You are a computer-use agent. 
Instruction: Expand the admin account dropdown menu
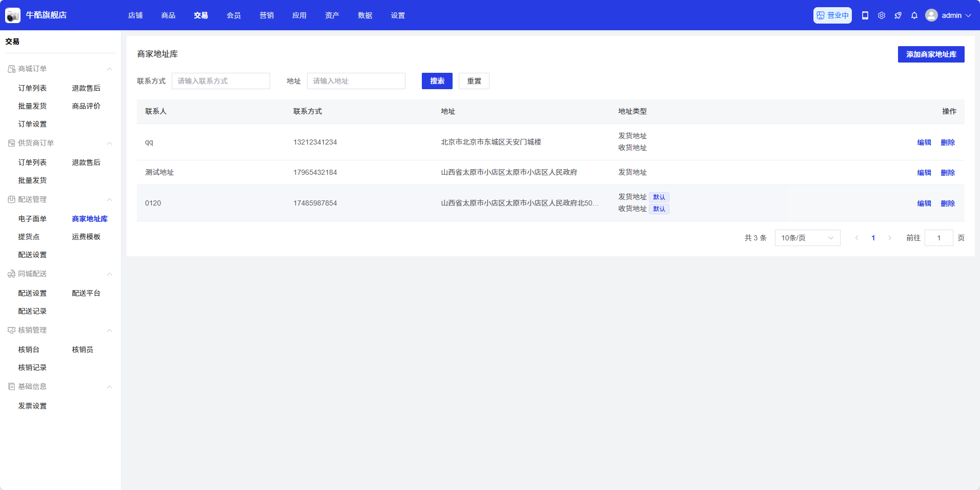click(x=968, y=15)
